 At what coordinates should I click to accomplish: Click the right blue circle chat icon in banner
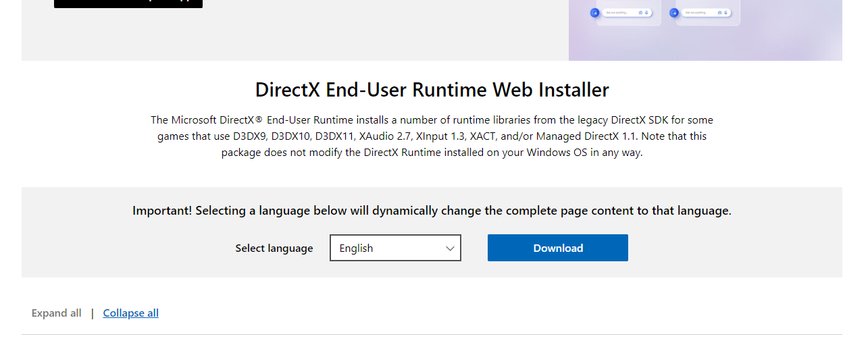673,12
